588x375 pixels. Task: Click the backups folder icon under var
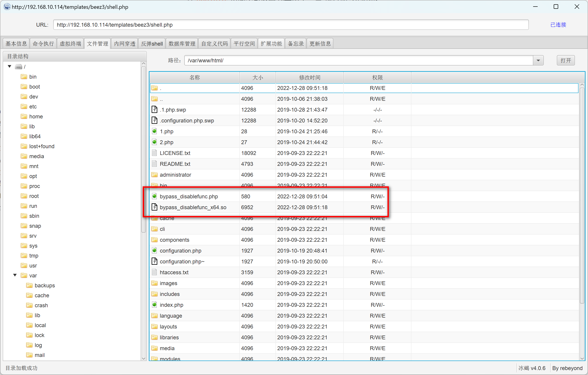pos(29,285)
